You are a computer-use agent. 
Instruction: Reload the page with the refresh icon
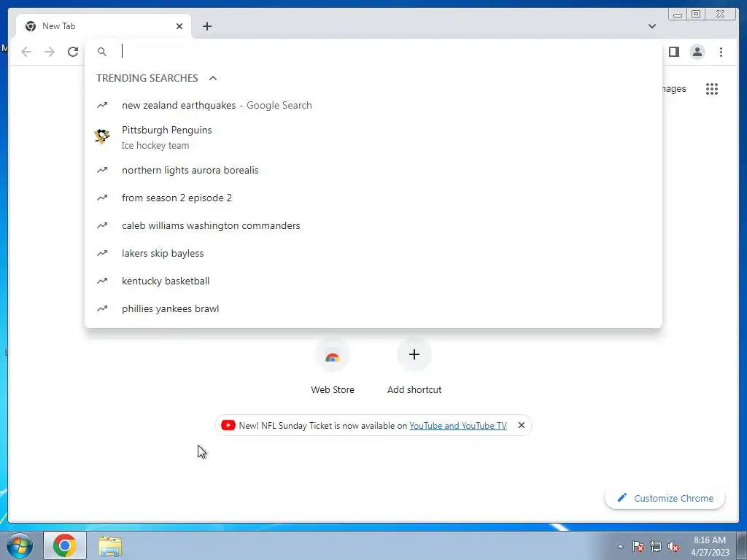point(73,52)
